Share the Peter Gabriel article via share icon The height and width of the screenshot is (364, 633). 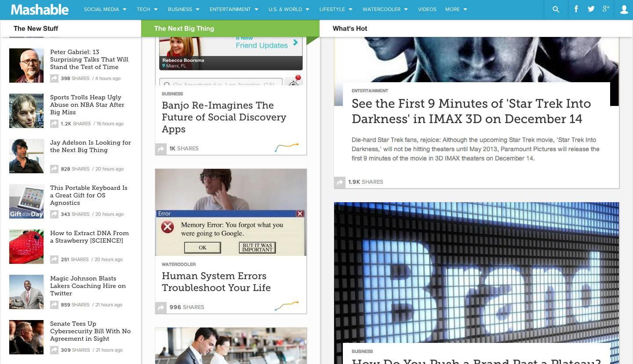coord(54,78)
